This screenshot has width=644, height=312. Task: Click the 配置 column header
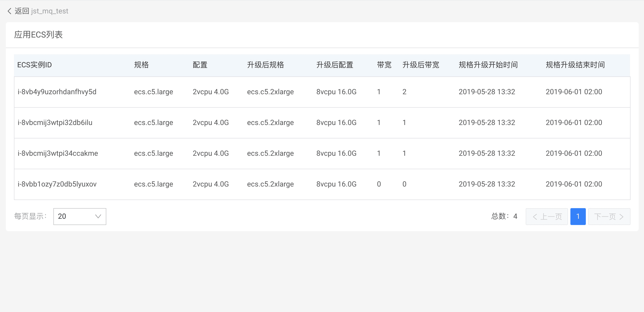pyautogui.click(x=200, y=65)
